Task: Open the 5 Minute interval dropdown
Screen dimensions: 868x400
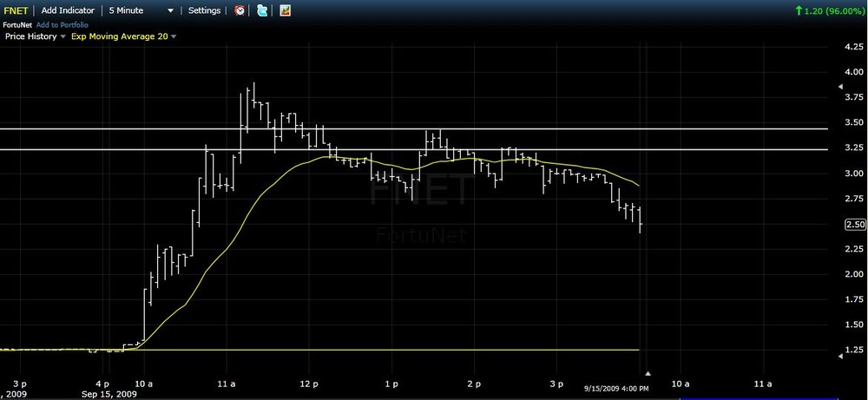Action: click(x=141, y=10)
